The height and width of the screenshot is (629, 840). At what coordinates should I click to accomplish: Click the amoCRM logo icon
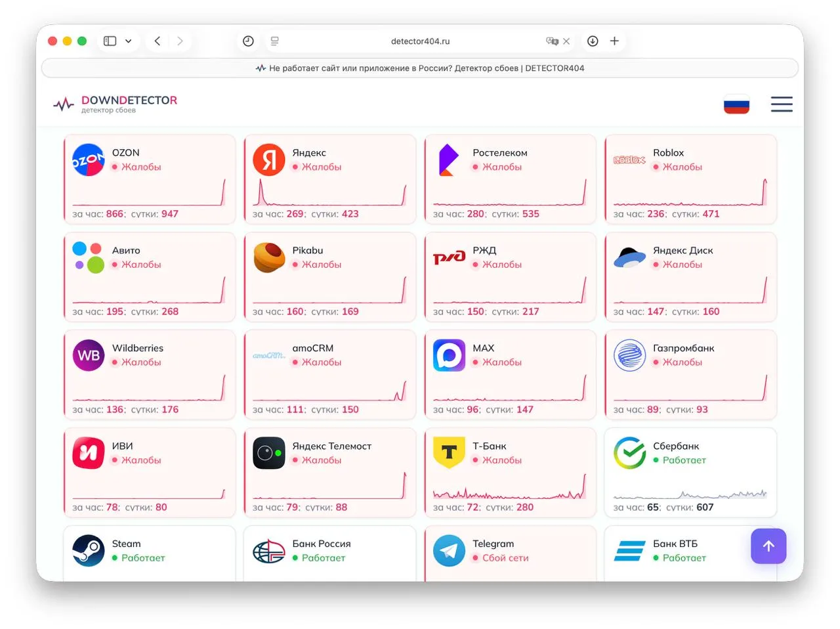pyautogui.click(x=269, y=355)
